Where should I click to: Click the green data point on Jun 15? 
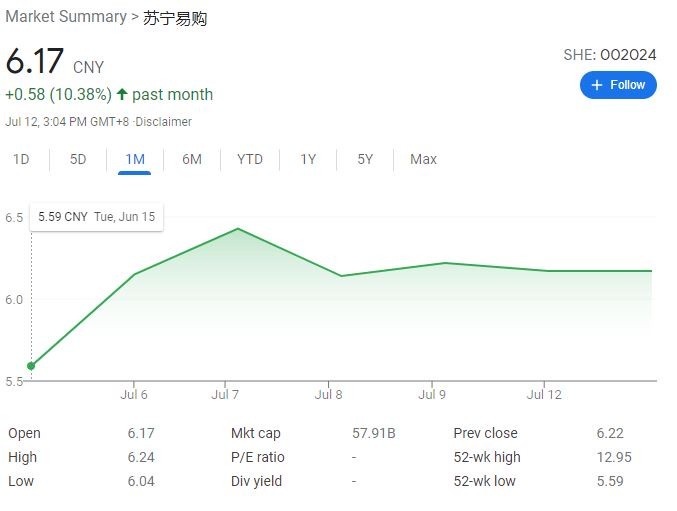[x=31, y=366]
